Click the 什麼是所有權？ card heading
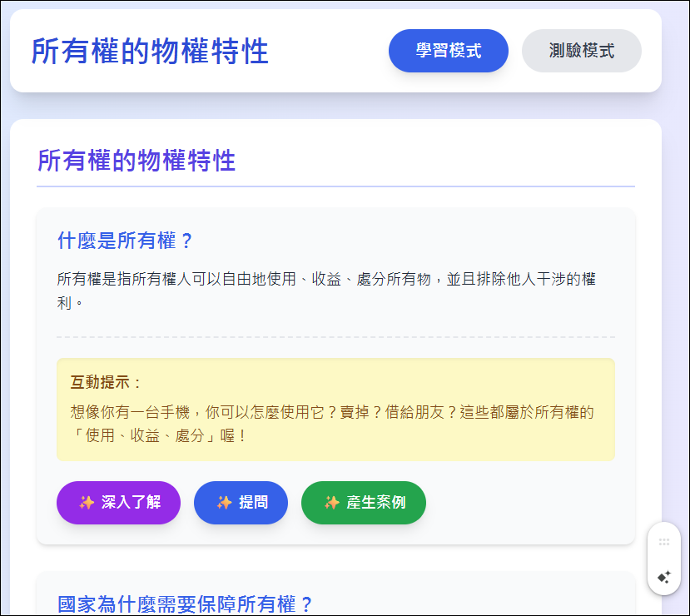Image resolution: width=690 pixels, height=616 pixels. (126, 241)
